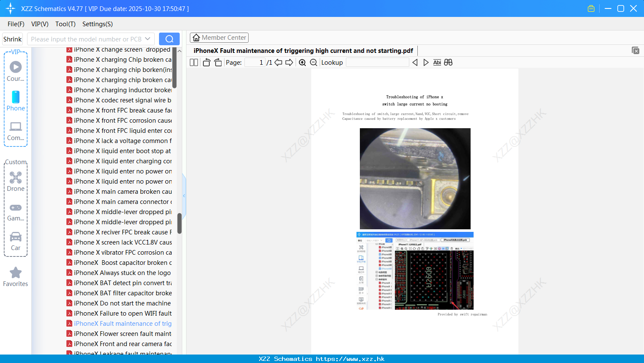Open 'iPhoneX BAT filter capacitor' file

coord(119,293)
